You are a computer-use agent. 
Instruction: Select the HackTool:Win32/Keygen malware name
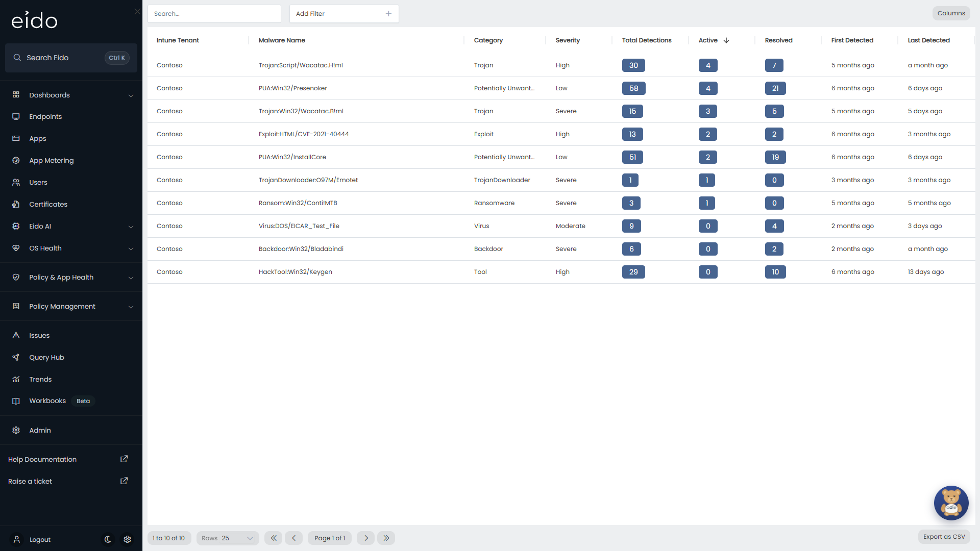click(295, 272)
